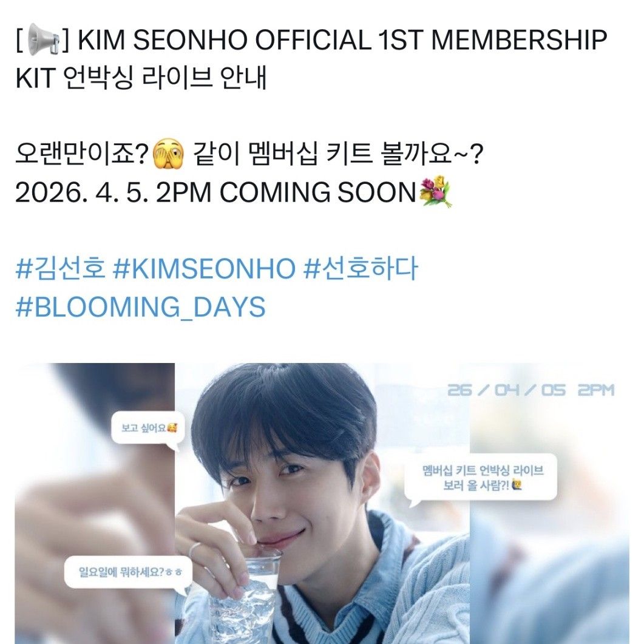The width and height of the screenshot is (644, 644).
Task: Click the emoji inside the 보고 싶어요 bubble
Action: 172,429
